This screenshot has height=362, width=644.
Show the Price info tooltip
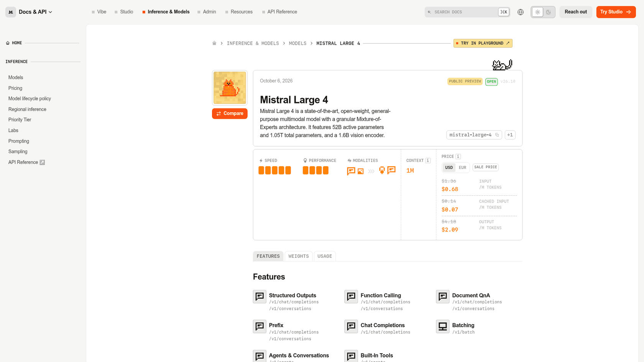pos(458,156)
